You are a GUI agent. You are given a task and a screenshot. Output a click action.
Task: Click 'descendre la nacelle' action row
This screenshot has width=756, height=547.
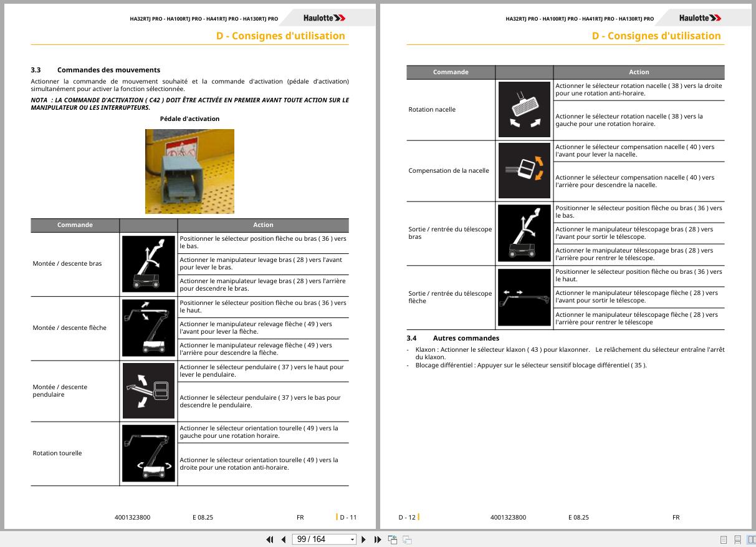[x=639, y=182]
